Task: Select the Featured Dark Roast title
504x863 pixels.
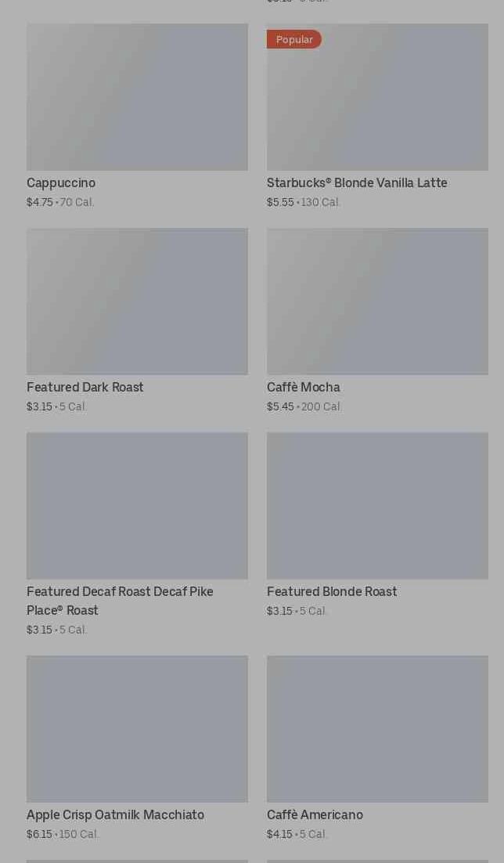Action: click(85, 388)
